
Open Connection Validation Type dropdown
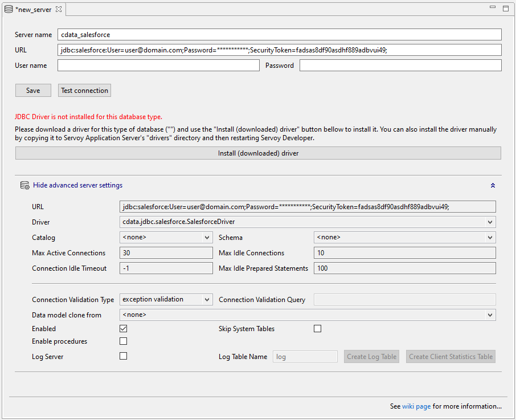[207, 300]
